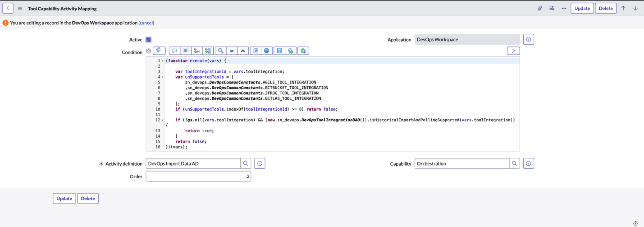Go back using the header back arrow

click(8, 8)
